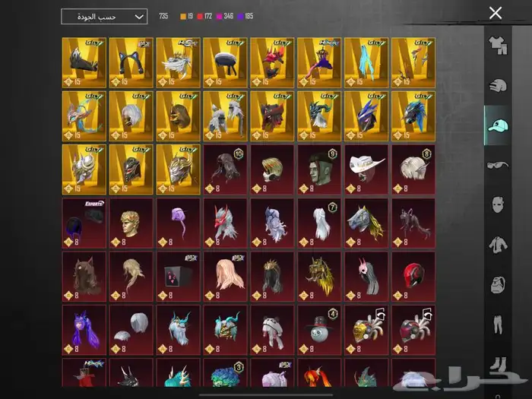Select the pants category icon

point(498,325)
